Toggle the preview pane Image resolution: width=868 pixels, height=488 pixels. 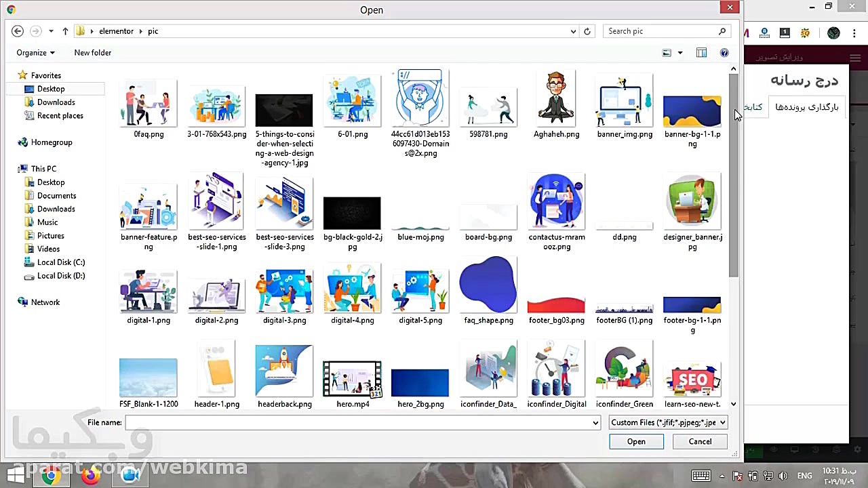click(x=702, y=53)
